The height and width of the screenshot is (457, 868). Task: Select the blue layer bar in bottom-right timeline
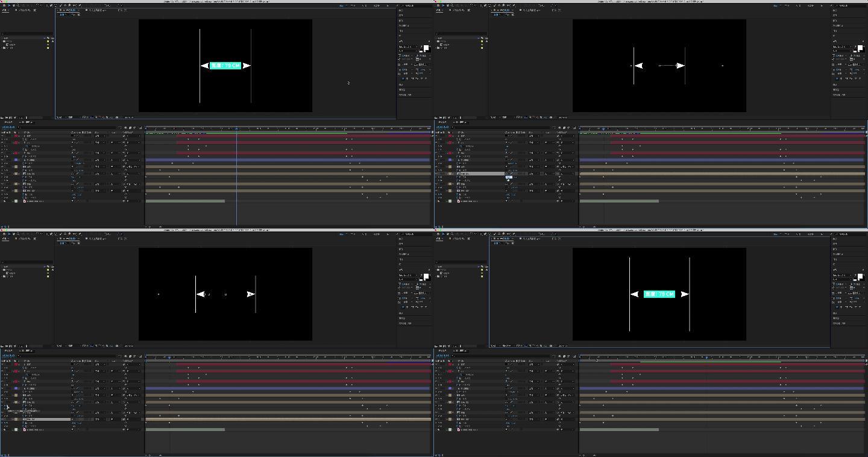click(722, 388)
